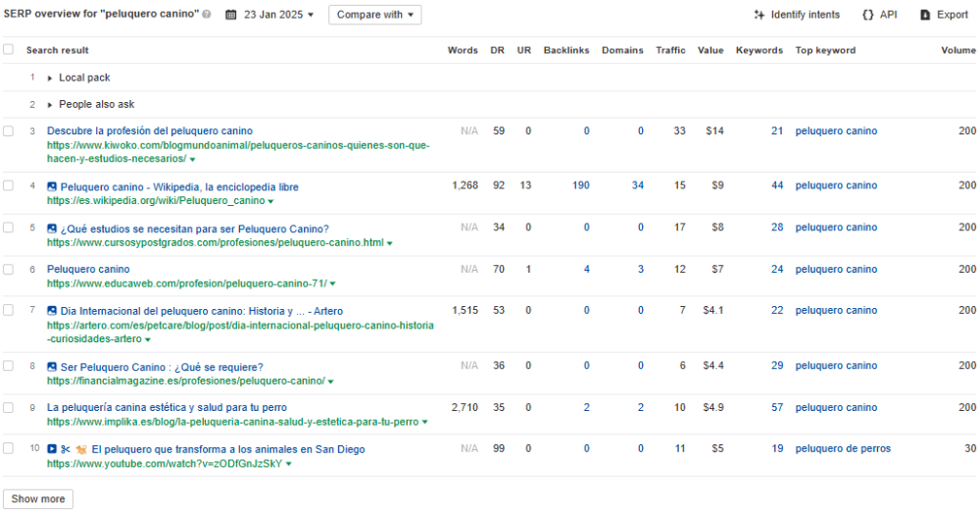
Task: Click the help icon beside SERP overview title
Action: [207, 15]
